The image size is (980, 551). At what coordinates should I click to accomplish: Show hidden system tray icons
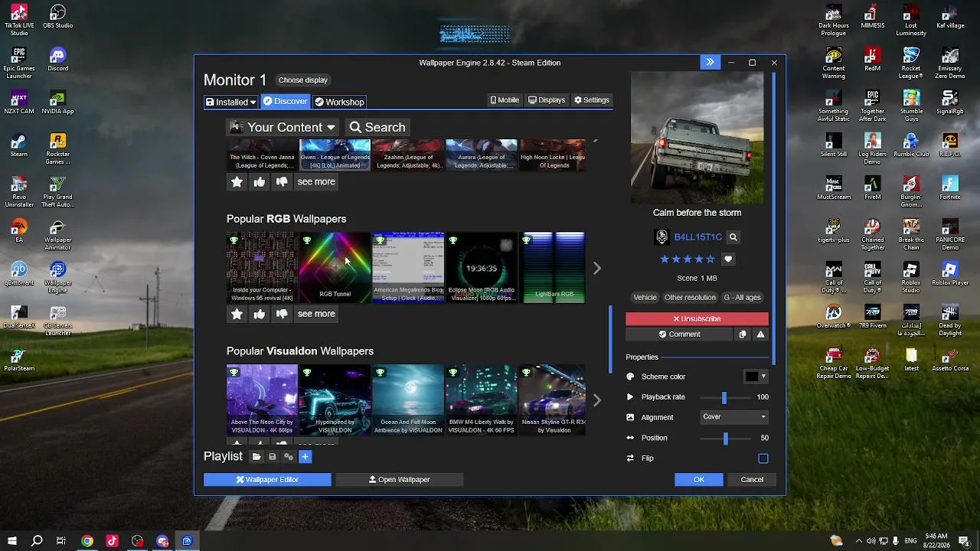[x=858, y=541]
